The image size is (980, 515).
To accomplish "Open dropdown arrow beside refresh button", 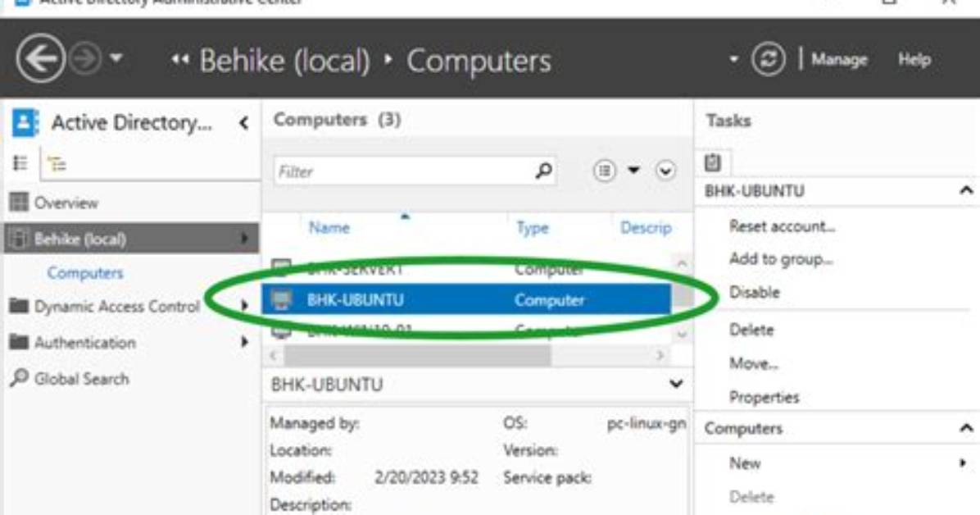I will [x=733, y=59].
